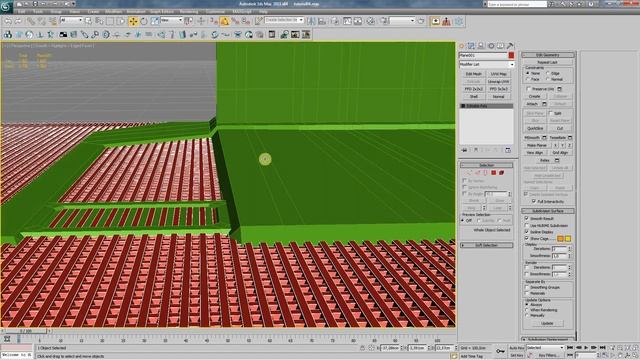Enable Use NURMS Subdivision checkbox

tap(527, 225)
